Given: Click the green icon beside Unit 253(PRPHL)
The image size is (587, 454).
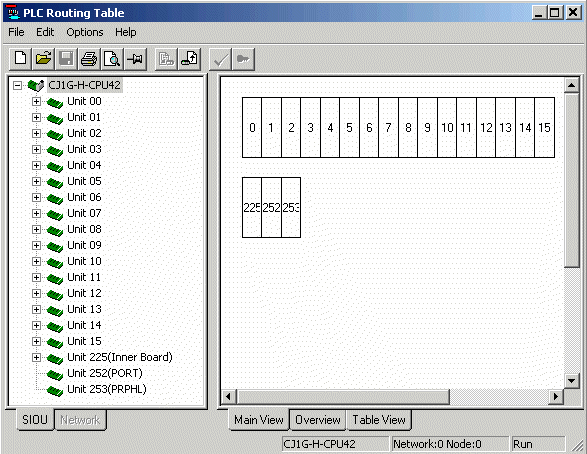Looking at the screenshot, I should [x=55, y=390].
